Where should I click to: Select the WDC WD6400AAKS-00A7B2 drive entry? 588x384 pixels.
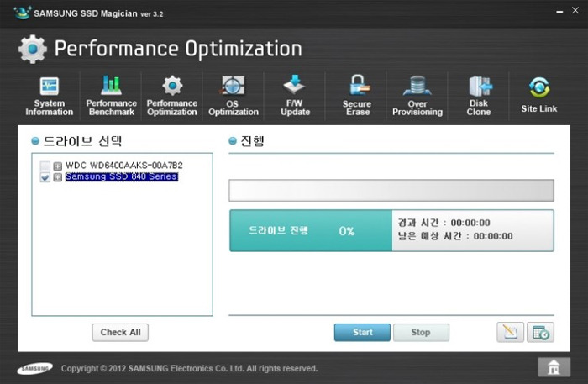124,166
